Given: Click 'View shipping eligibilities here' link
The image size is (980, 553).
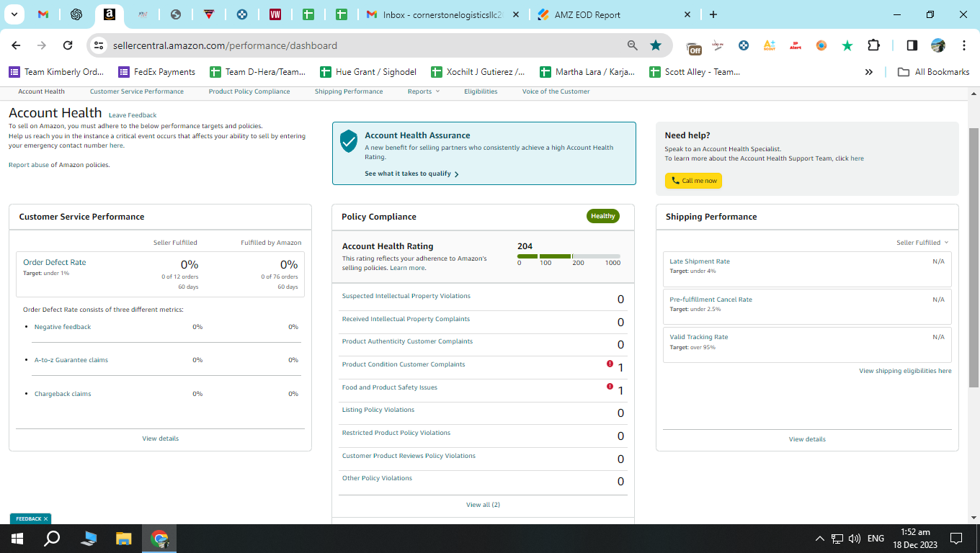Looking at the screenshot, I should pyautogui.click(x=905, y=371).
